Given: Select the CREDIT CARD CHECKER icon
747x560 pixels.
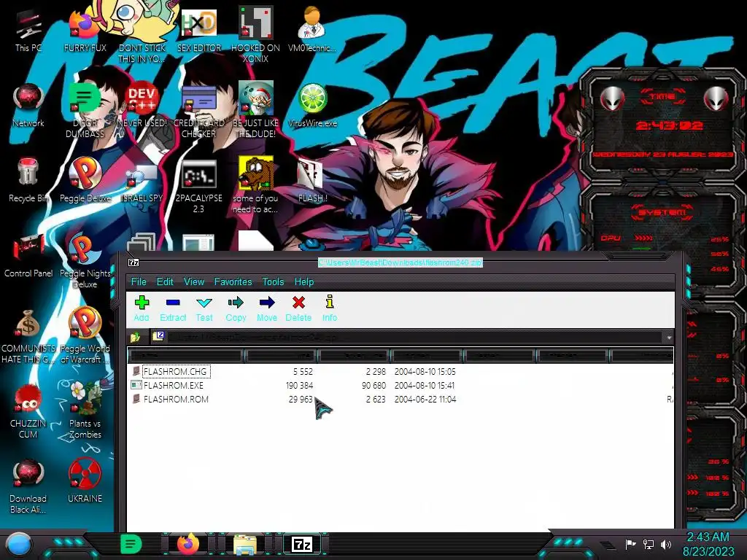Looking at the screenshot, I should point(198,111).
